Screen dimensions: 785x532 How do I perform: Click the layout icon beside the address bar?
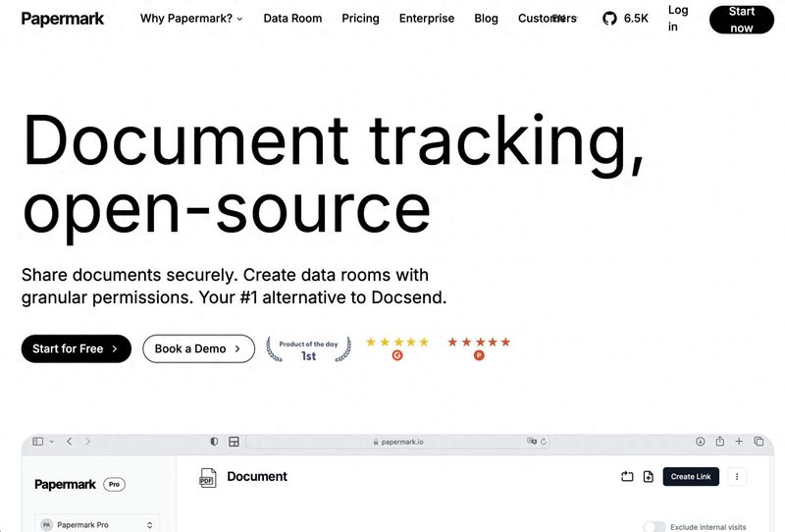click(x=234, y=442)
